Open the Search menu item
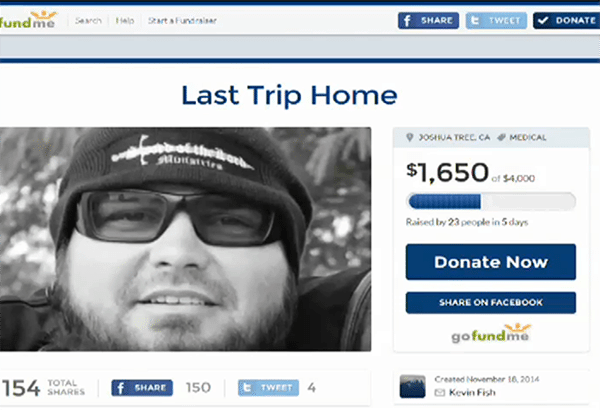This screenshot has height=410, width=600. [88, 20]
